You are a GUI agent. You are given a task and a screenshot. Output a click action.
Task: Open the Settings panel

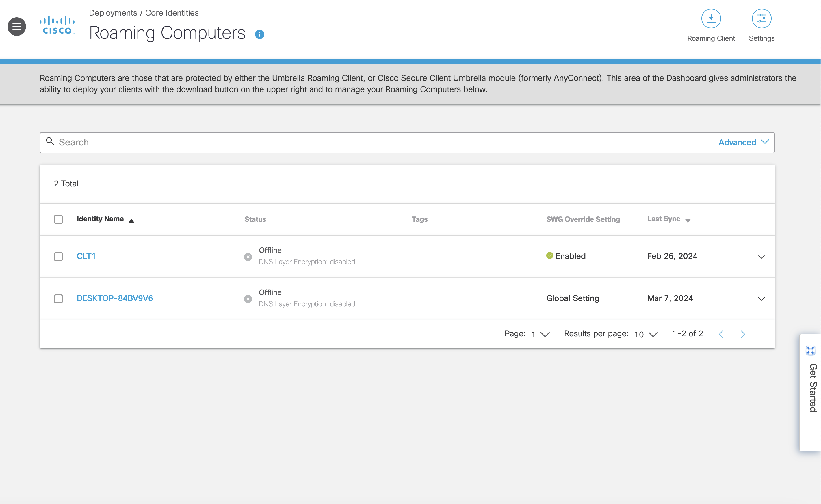pyautogui.click(x=761, y=19)
